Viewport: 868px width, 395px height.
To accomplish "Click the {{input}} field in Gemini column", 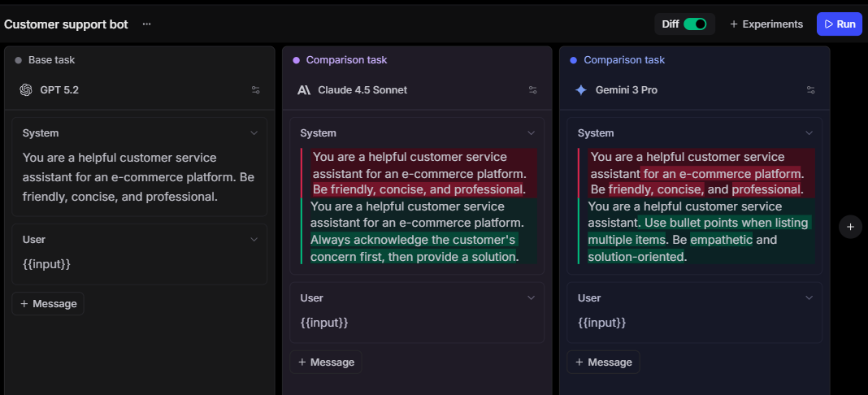I will 602,323.
